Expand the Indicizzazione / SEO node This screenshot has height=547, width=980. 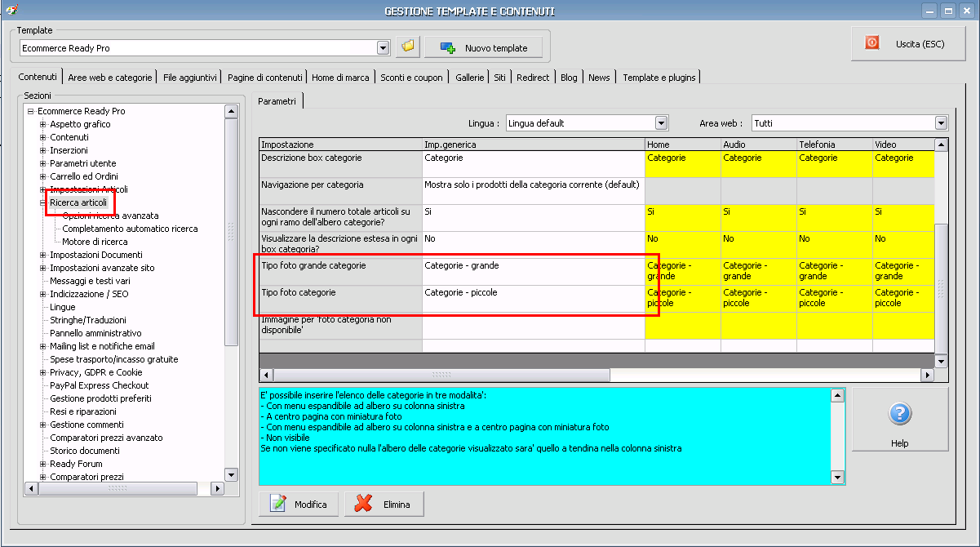[43, 294]
